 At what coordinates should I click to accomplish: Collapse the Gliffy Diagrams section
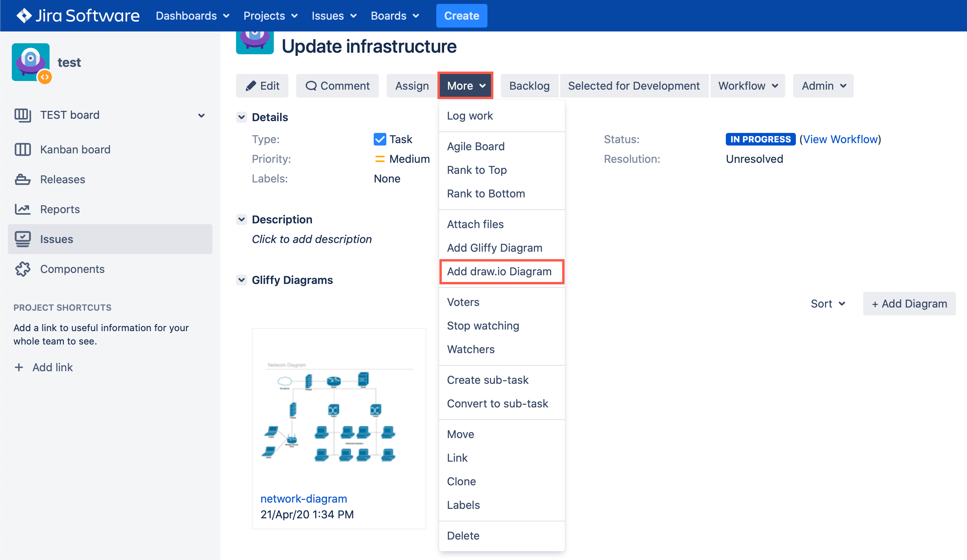(242, 280)
